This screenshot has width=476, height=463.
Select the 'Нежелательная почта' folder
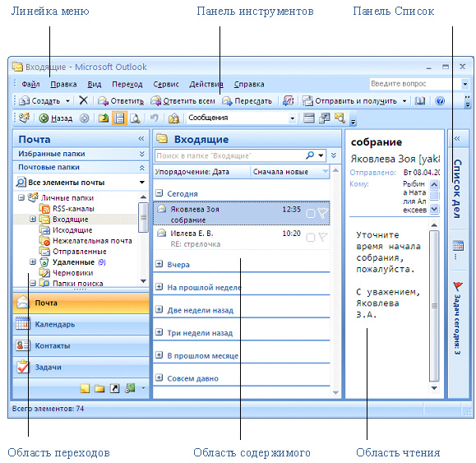point(92,241)
